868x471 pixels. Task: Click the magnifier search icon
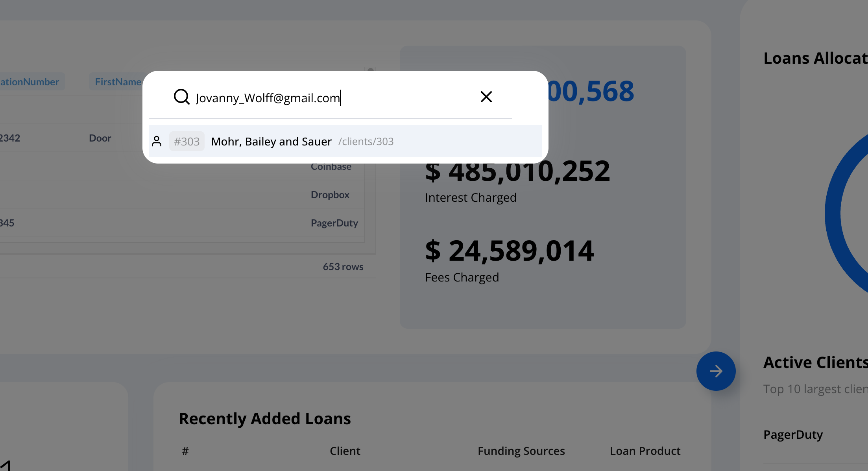coord(182,97)
